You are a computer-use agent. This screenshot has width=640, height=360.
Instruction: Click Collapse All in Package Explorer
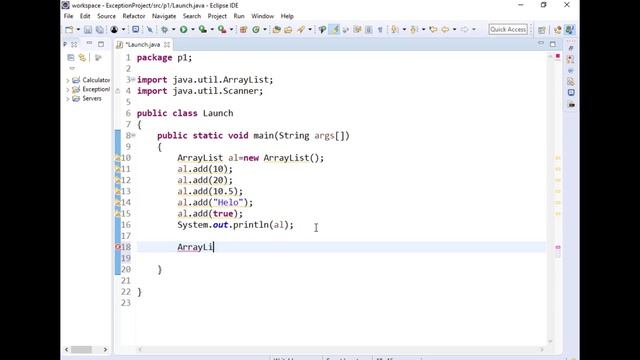click(x=71, y=58)
